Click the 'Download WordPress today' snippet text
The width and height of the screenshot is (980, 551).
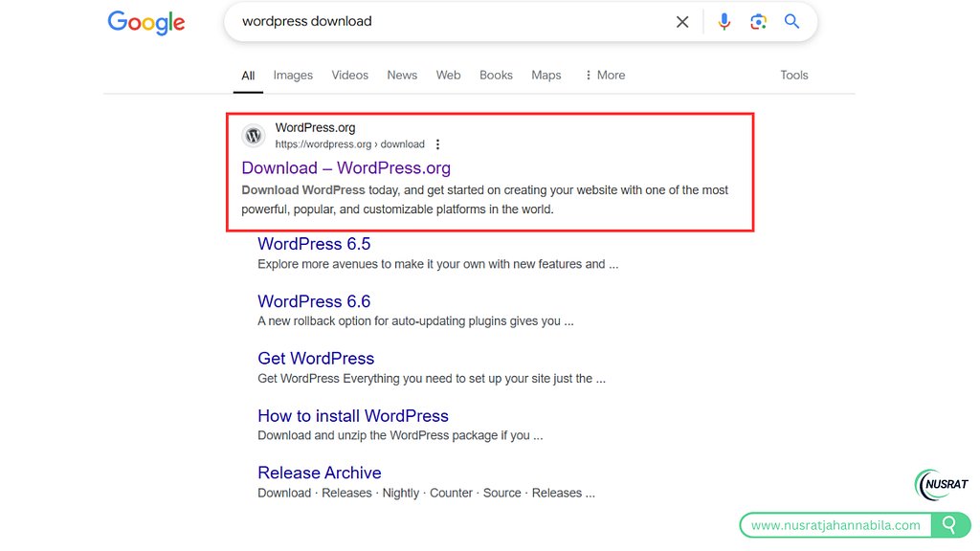click(485, 200)
